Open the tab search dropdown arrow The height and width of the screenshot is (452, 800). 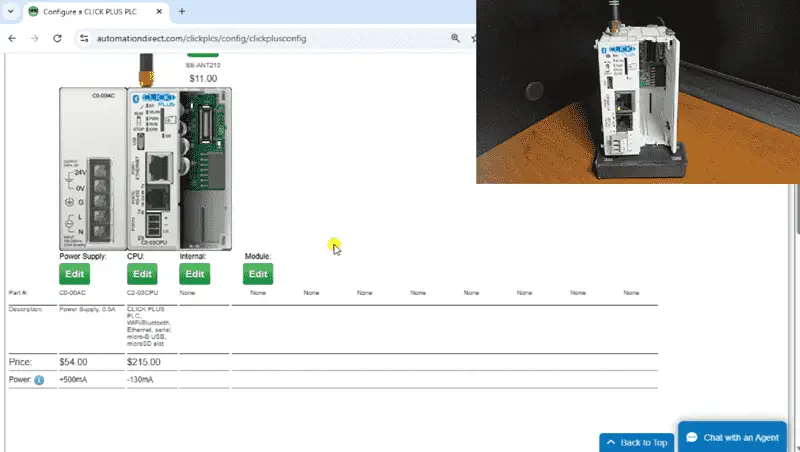pos(10,11)
